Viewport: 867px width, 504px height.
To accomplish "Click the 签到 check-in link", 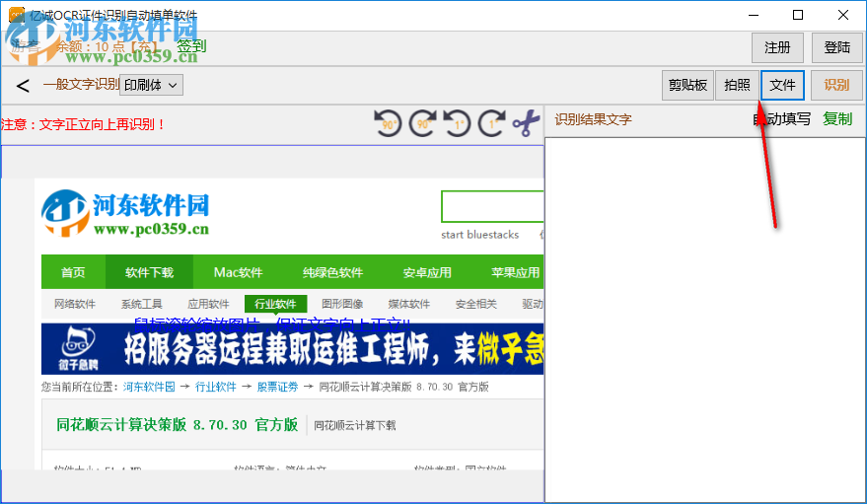I will click(191, 46).
